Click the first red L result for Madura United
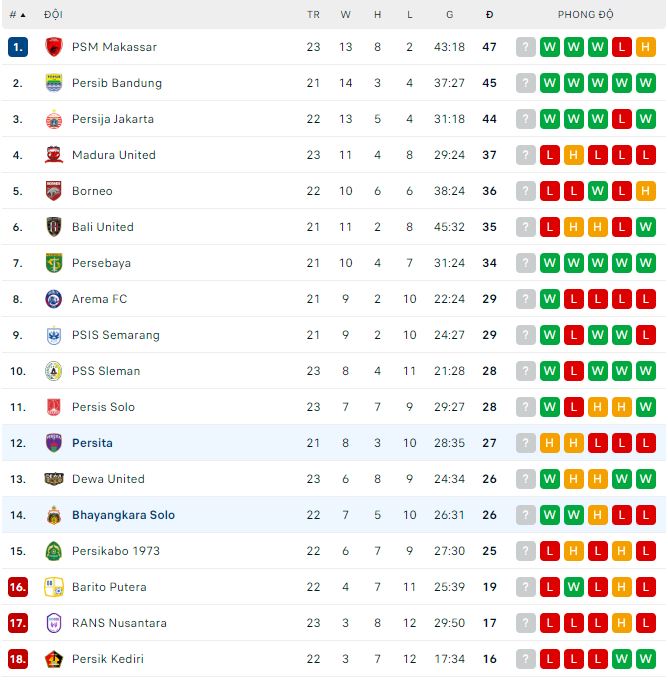Viewport: 668px width, 681px height. [x=550, y=155]
